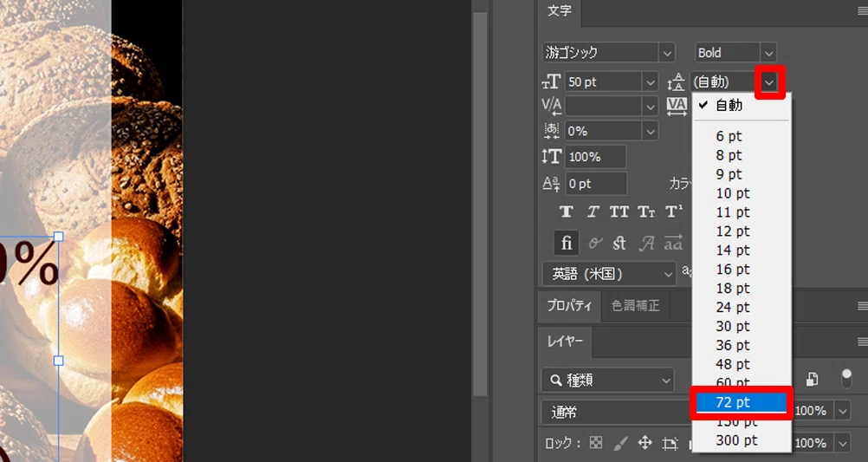Toggle small caps style
Image resolution: width=868 pixels, height=462 pixels.
pyautogui.click(x=646, y=212)
